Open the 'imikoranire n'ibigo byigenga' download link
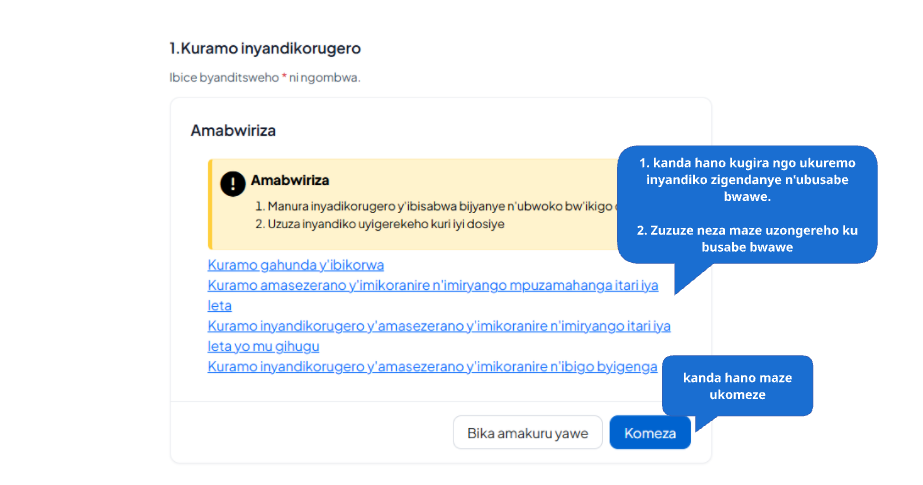 tap(432, 367)
